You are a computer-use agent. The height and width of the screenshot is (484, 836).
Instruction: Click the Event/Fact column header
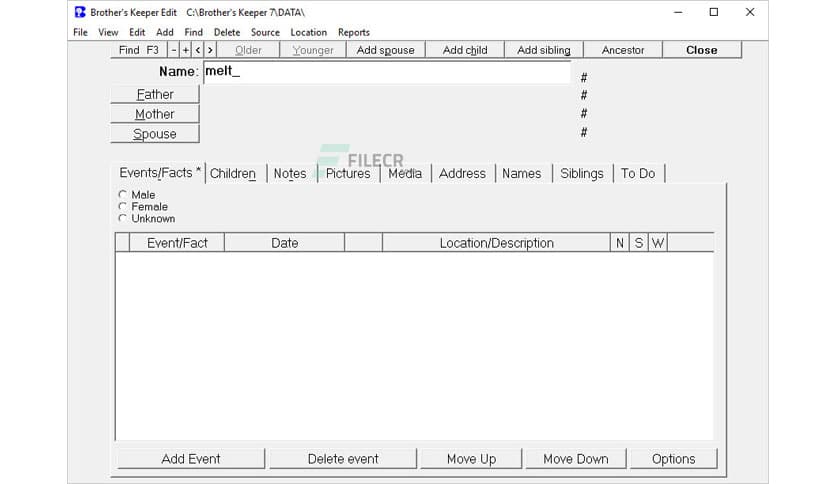point(177,243)
